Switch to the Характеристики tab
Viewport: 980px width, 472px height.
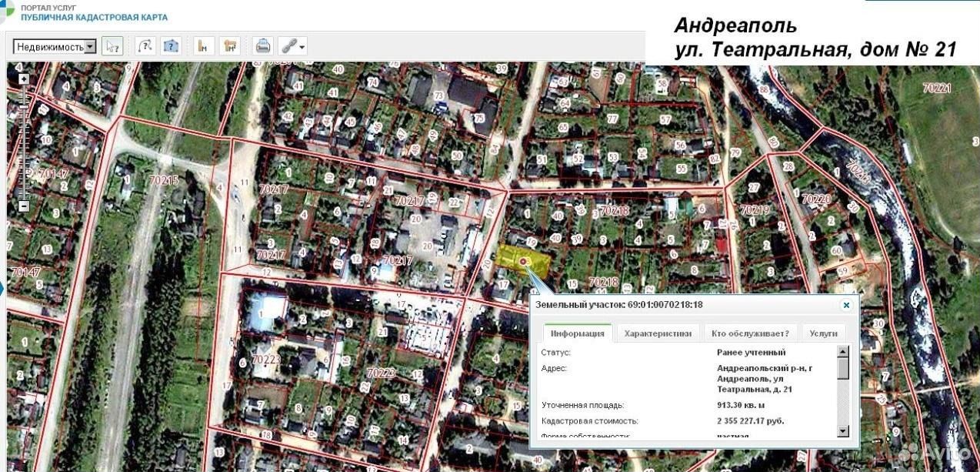(x=658, y=333)
